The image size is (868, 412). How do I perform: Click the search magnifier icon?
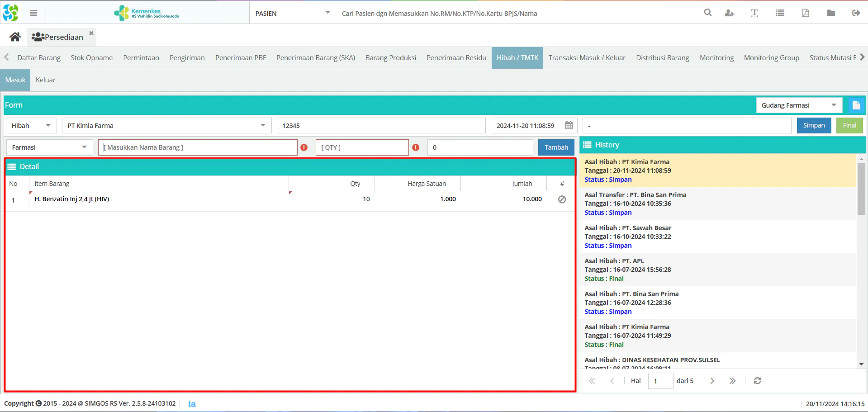tap(708, 13)
